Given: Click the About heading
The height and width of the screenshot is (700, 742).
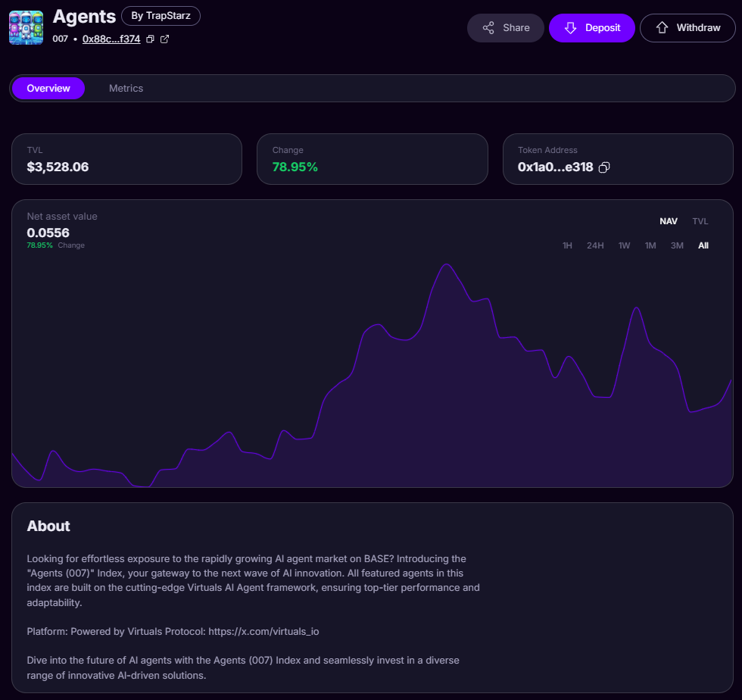Looking at the screenshot, I should (48, 526).
